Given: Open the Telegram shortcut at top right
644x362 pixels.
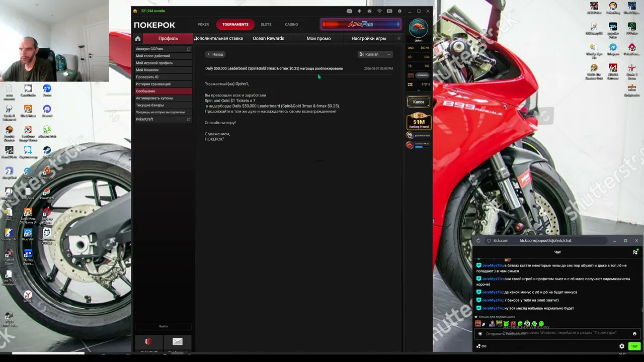Looking at the screenshot, I should [x=613, y=49].
